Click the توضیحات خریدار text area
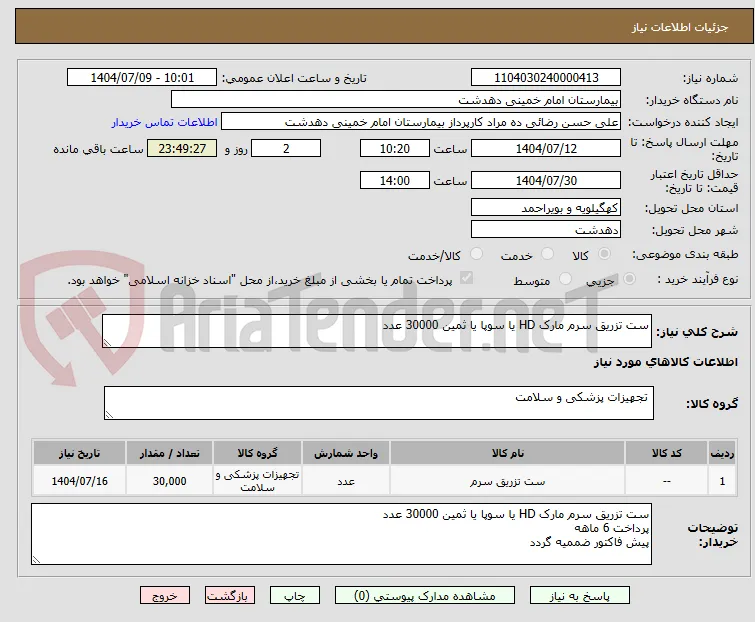 [341, 534]
